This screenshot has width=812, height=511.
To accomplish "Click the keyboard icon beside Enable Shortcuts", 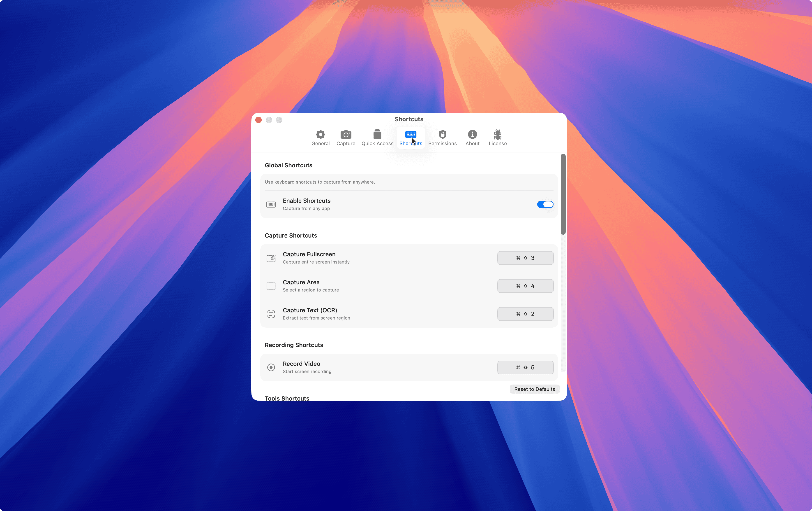I will [x=271, y=205].
